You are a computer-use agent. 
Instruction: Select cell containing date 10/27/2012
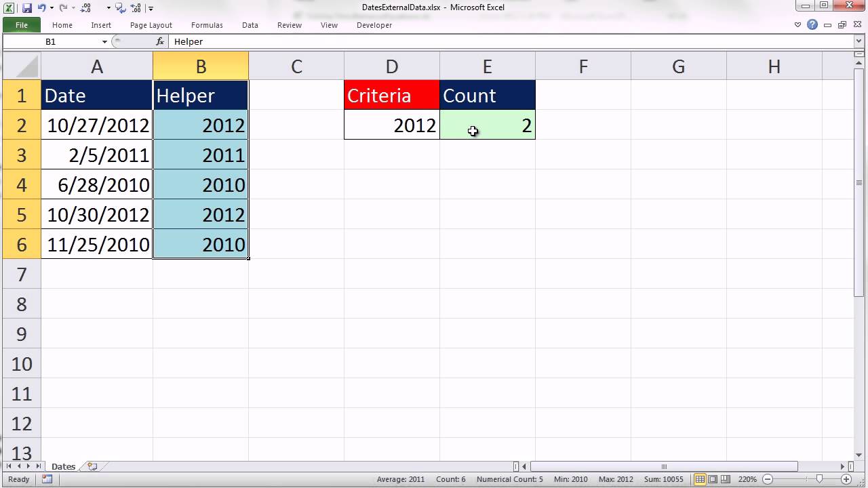click(97, 125)
